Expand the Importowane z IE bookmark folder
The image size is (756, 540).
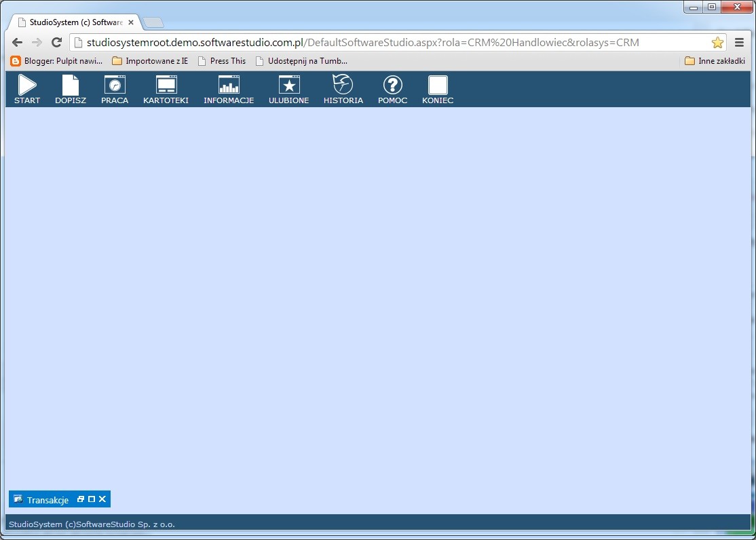(x=150, y=61)
